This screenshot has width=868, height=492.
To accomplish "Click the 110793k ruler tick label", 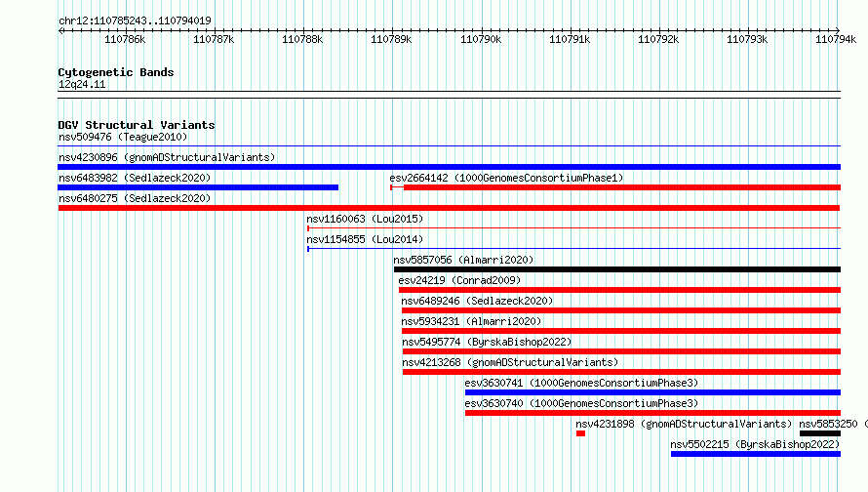I will (x=747, y=39).
